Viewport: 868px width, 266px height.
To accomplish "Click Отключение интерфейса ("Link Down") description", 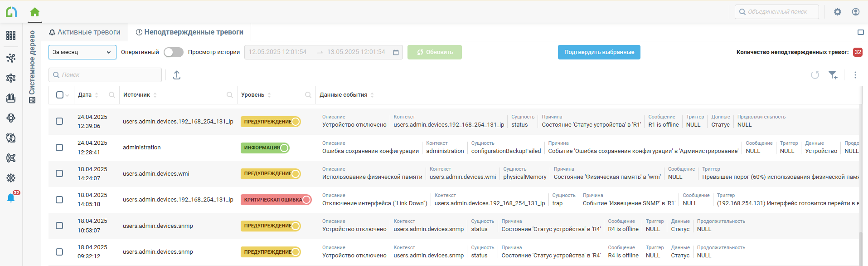I will pyautogui.click(x=375, y=203).
